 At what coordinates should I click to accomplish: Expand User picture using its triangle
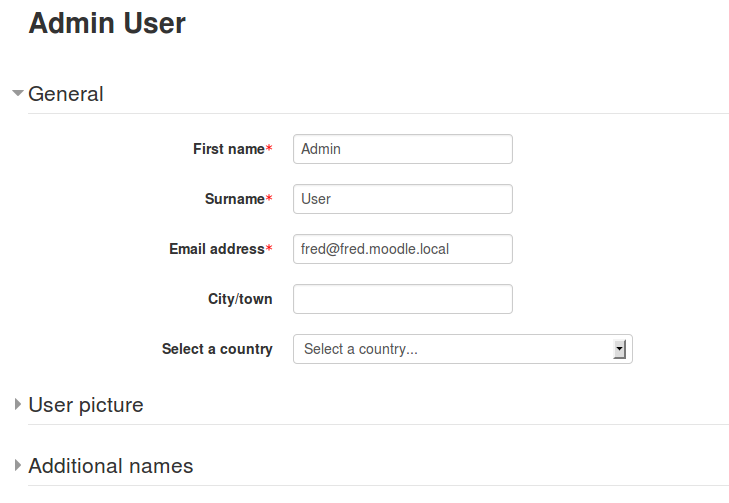[18, 404]
